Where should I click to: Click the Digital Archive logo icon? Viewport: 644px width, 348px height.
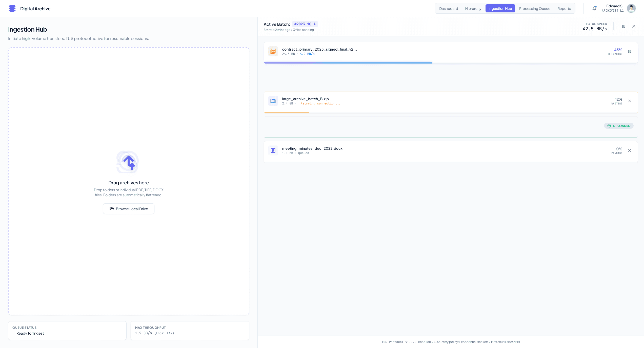tap(12, 8)
